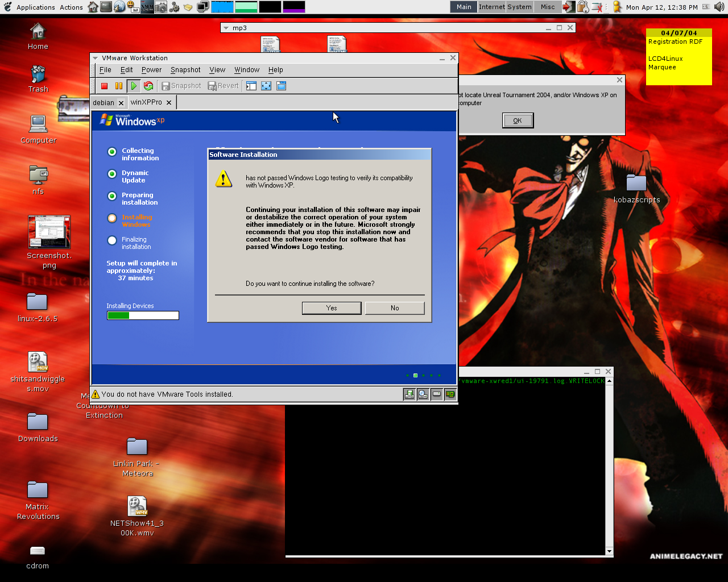728x582 pixels.
Task: Open the VMware Edit menu
Action: pos(126,70)
